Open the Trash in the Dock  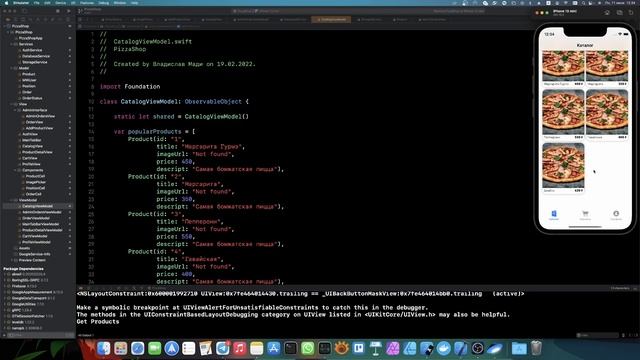click(x=536, y=348)
